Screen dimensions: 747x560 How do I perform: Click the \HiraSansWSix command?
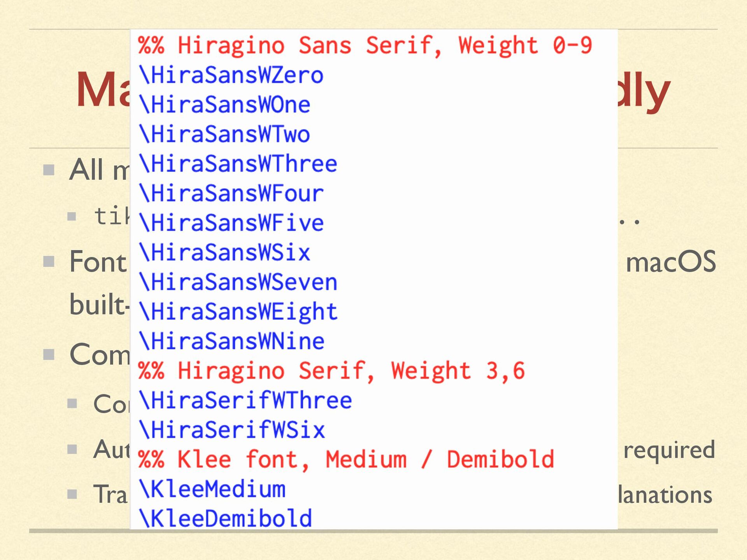tap(225, 252)
